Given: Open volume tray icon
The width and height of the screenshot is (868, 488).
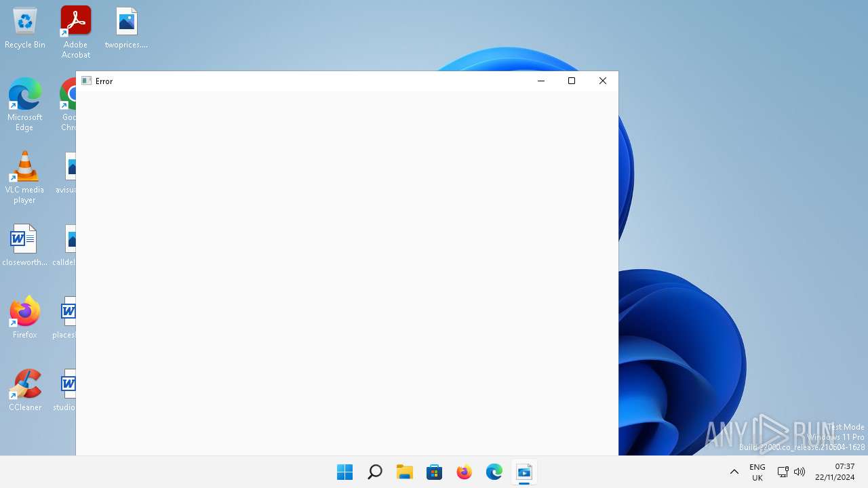Looking at the screenshot, I should [x=800, y=472].
